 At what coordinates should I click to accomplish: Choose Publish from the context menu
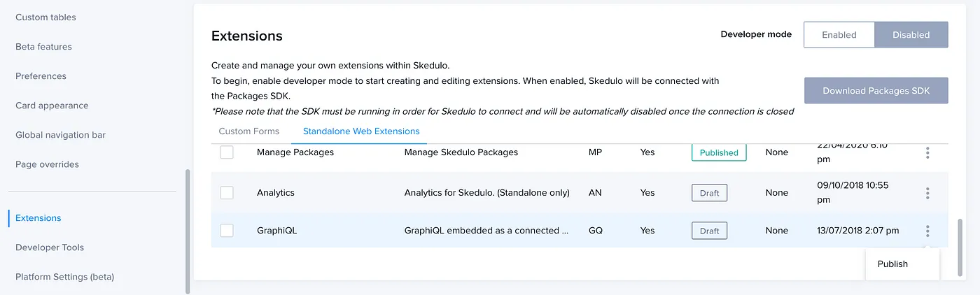pyautogui.click(x=892, y=264)
